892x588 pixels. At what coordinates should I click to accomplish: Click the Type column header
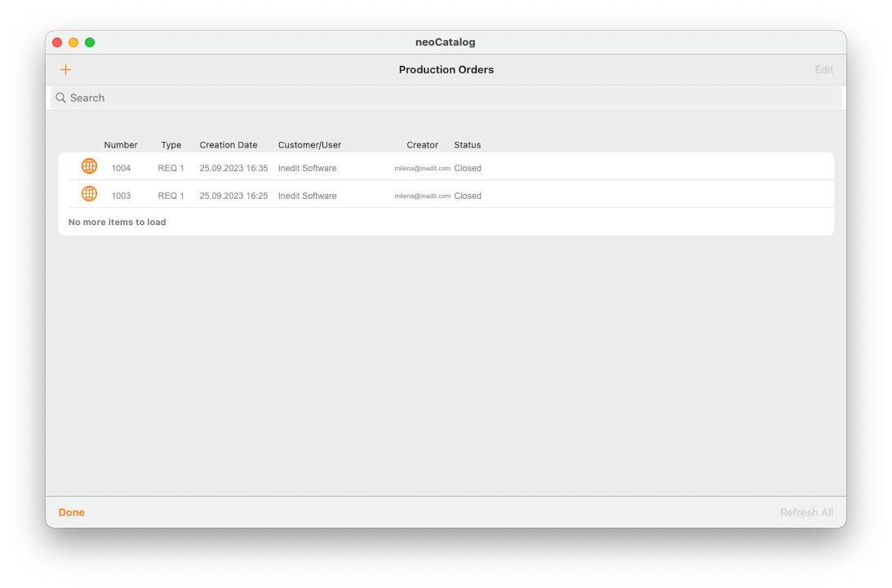coord(171,145)
